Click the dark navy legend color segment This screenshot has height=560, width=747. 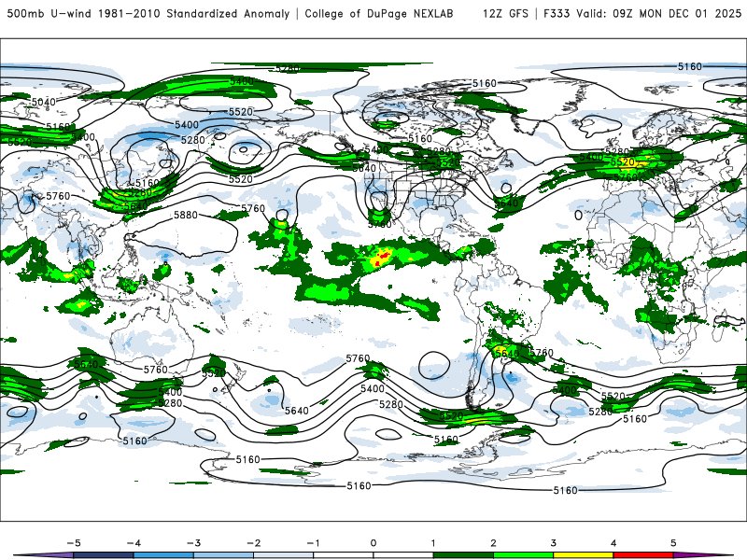(x=104, y=555)
